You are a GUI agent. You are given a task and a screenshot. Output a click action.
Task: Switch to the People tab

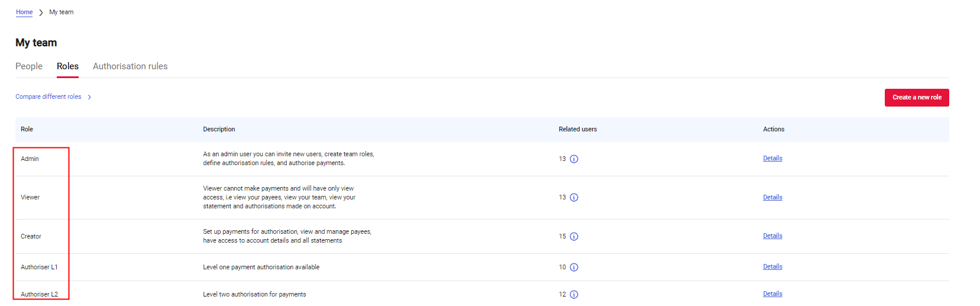pyautogui.click(x=29, y=66)
